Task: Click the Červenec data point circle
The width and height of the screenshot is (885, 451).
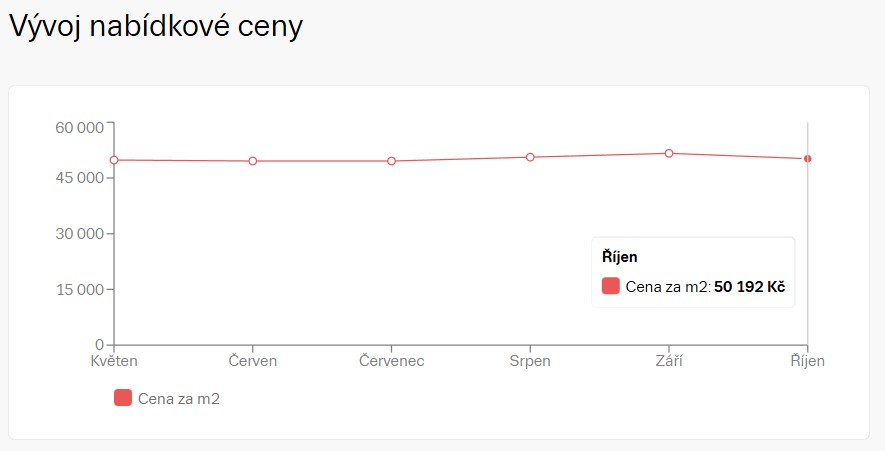Action: point(392,161)
